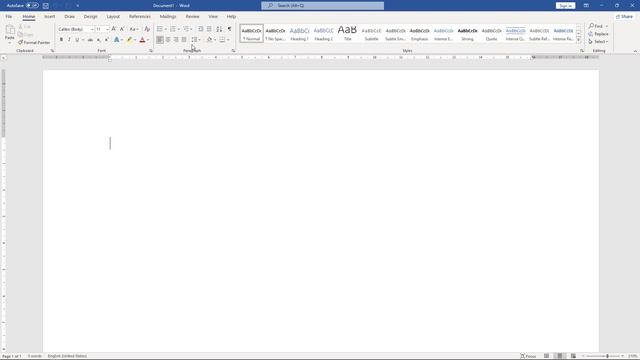Open the font name dropdown
This screenshot has height=360, width=640.
(92, 29)
